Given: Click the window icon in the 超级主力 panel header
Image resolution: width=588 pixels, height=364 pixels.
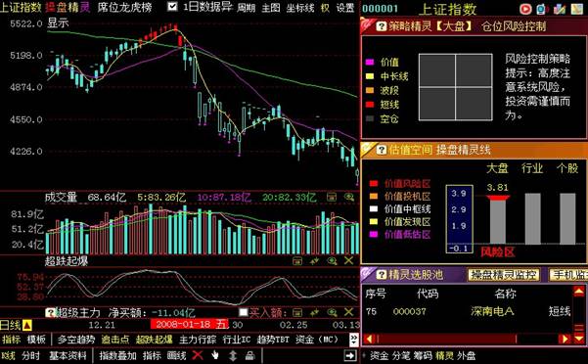Looking at the screenshot, I should pos(297,312).
